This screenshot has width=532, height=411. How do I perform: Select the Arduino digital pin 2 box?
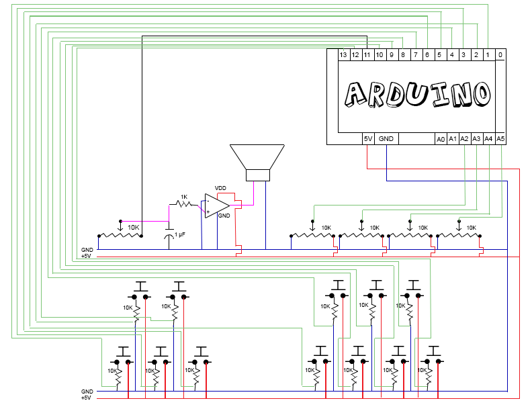click(x=476, y=54)
